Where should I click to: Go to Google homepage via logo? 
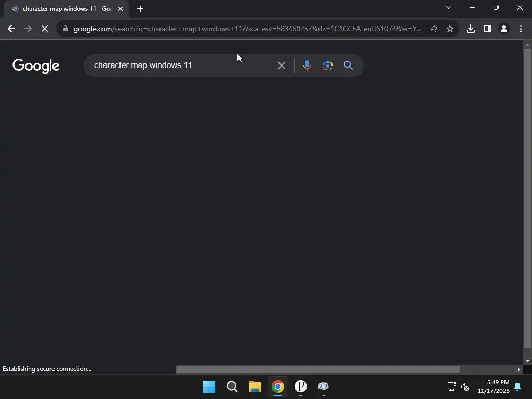pyautogui.click(x=36, y=66)
